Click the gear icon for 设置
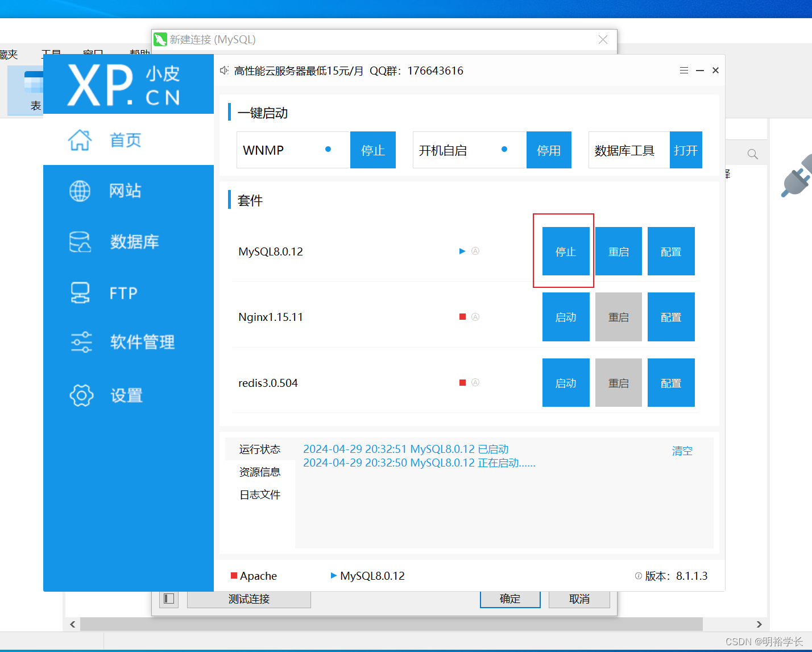This screenshot has height=652, width=812. (81, 395)
